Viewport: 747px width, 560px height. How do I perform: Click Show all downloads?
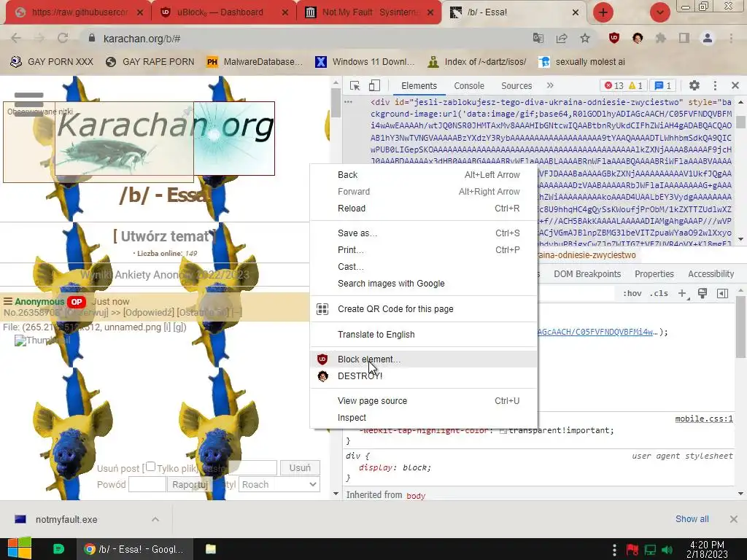tap(692, 519)
